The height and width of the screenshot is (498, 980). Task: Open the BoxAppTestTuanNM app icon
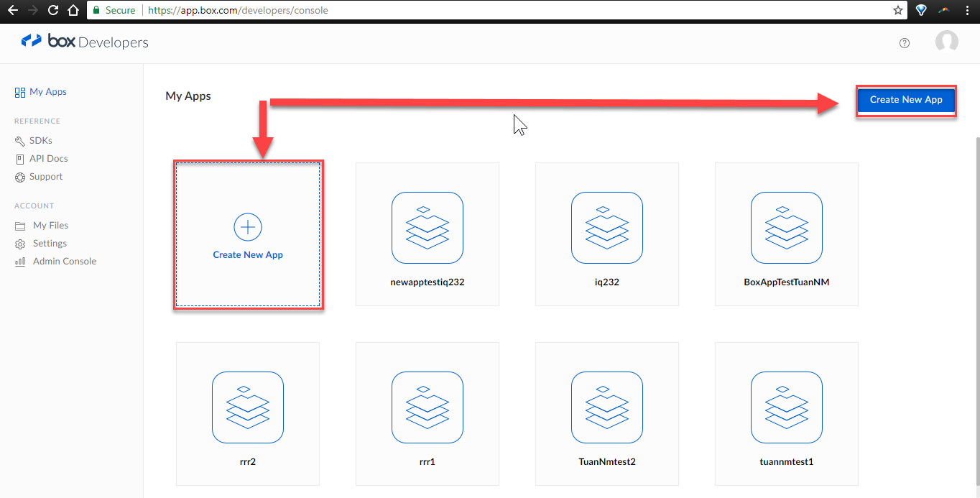tap(787, 228)
